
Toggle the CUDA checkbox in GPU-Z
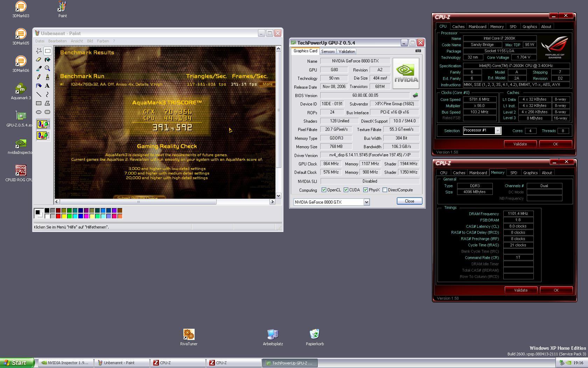click(346, 190)
